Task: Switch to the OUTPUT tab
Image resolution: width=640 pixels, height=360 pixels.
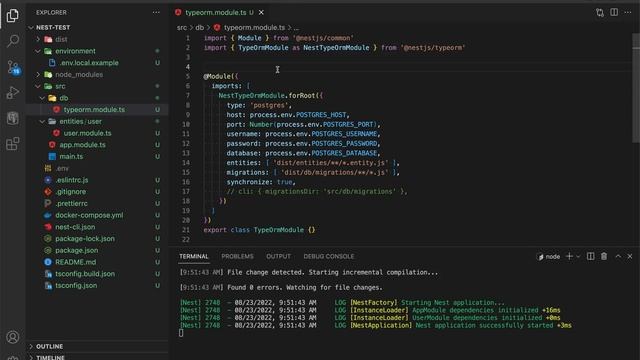Action: pos(278,256)
